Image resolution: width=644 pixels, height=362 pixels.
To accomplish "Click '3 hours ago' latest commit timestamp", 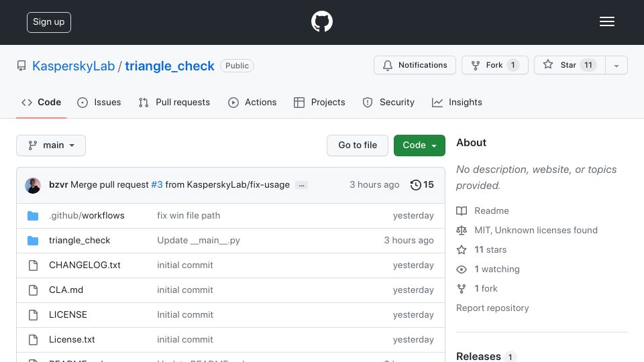I will tap(374, 185).
